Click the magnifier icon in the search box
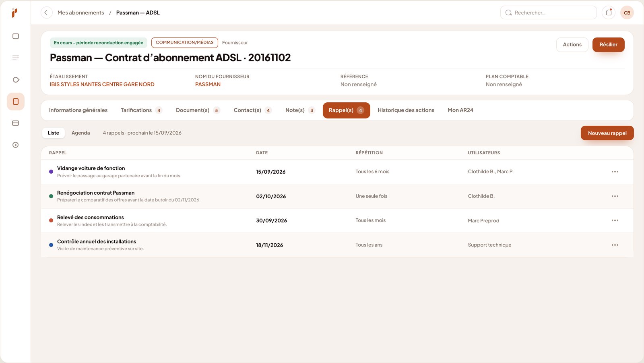Viewport: 644px width, 363px height. [x=509, y=12]
